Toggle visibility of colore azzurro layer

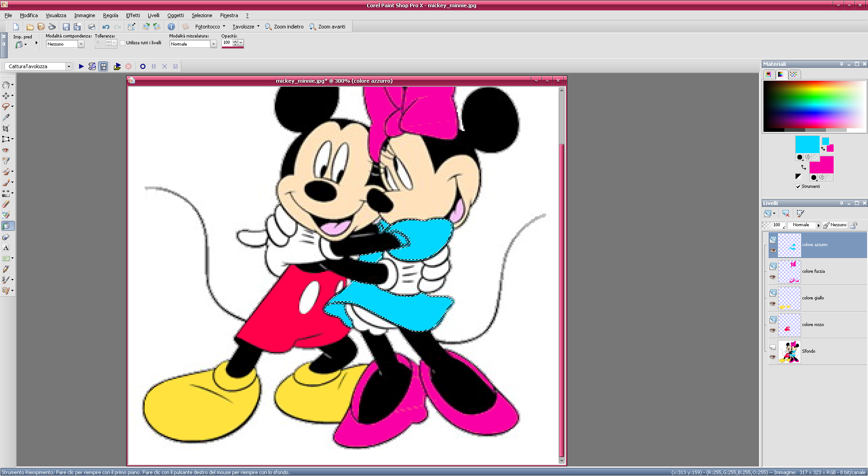click(773, 251)
